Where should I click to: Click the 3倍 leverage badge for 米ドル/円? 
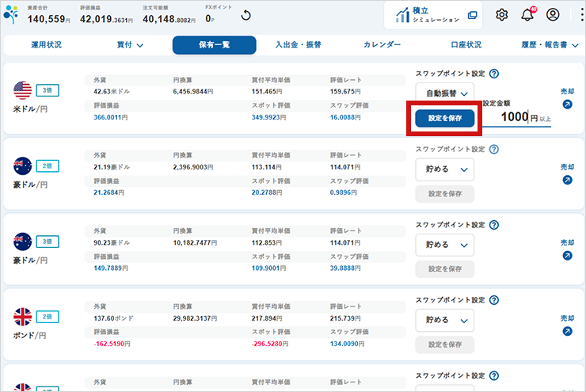[48, 90]
